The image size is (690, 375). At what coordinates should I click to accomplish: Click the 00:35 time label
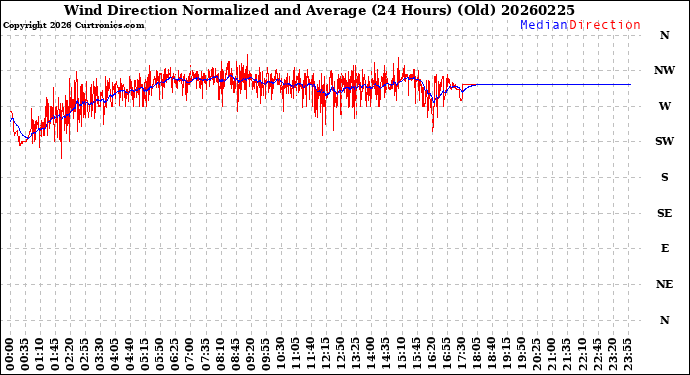[x=25, y=354]
